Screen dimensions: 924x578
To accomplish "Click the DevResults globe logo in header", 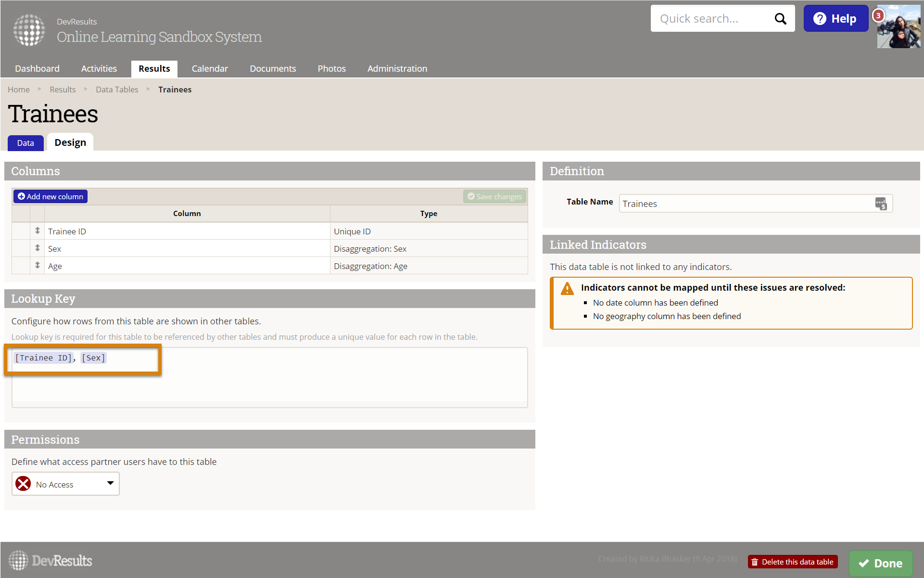I will (29, 30).
